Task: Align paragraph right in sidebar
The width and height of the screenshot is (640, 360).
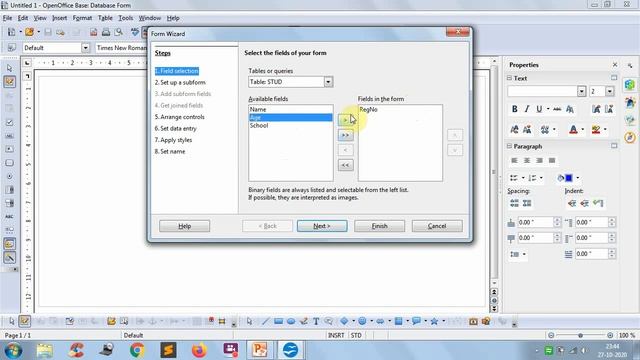Action: (x=540, y=160)
